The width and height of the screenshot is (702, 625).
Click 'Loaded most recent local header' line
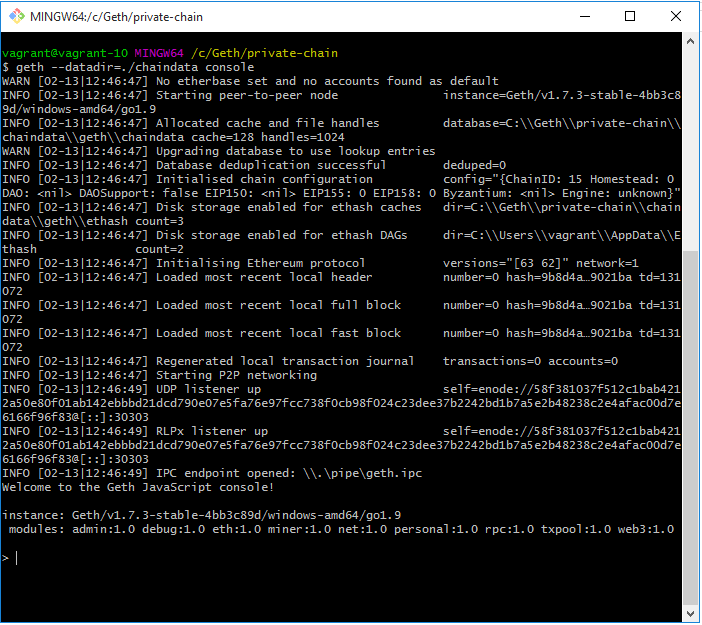tap(264, 277)
